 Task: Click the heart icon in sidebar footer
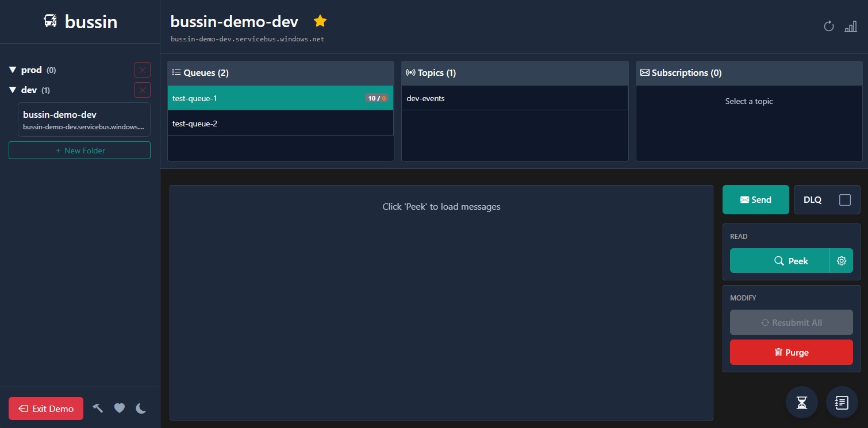point(120,408)
